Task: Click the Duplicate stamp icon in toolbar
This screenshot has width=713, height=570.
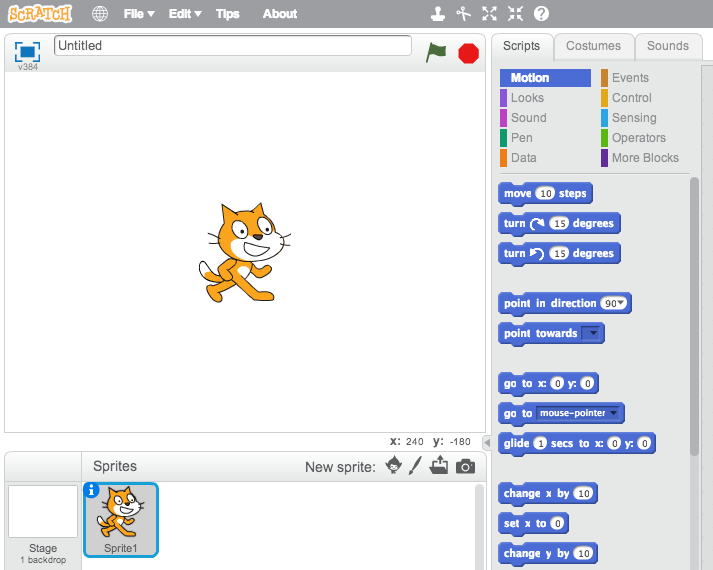Action: coord(437,14)
